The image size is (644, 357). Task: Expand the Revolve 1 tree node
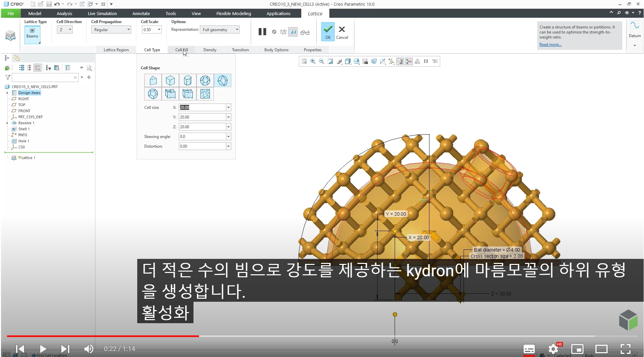[7, 123]
